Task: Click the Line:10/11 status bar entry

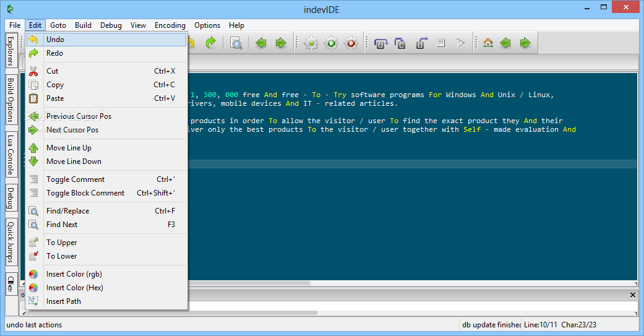Action: [541, 324]
